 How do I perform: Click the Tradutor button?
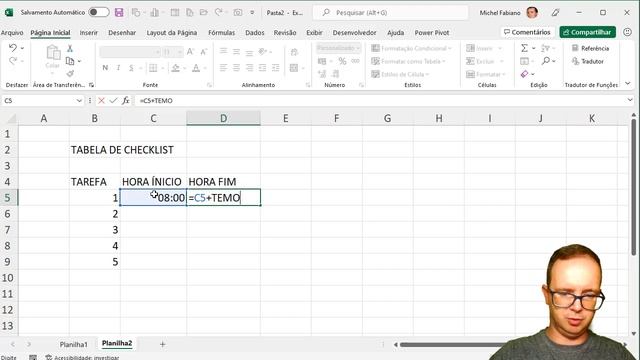tap(588, 61)
